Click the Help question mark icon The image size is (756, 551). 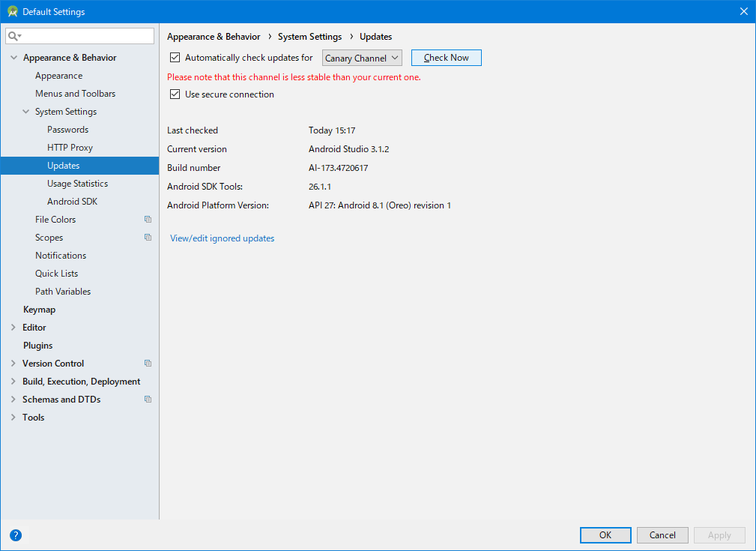(x=16, y=535)
